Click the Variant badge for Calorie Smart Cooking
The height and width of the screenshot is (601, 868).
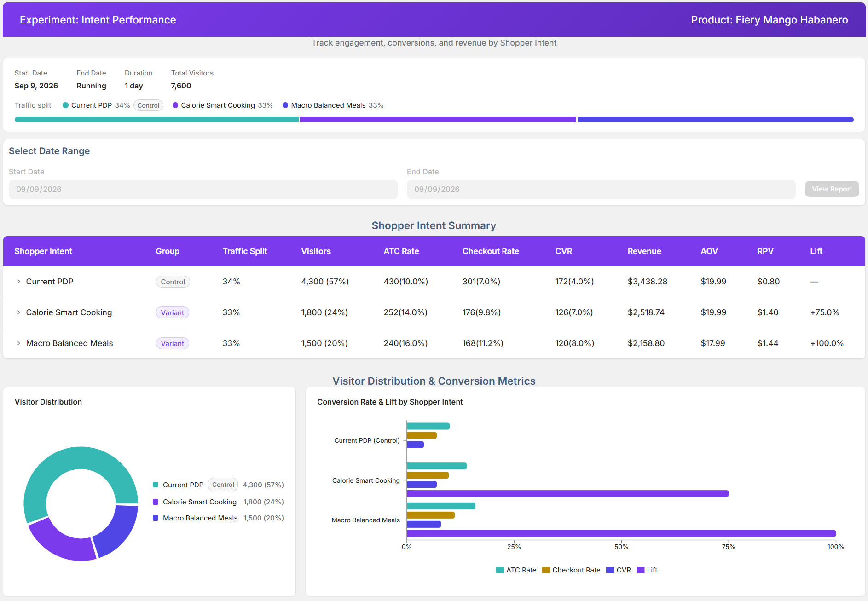(x=173, y=312)
